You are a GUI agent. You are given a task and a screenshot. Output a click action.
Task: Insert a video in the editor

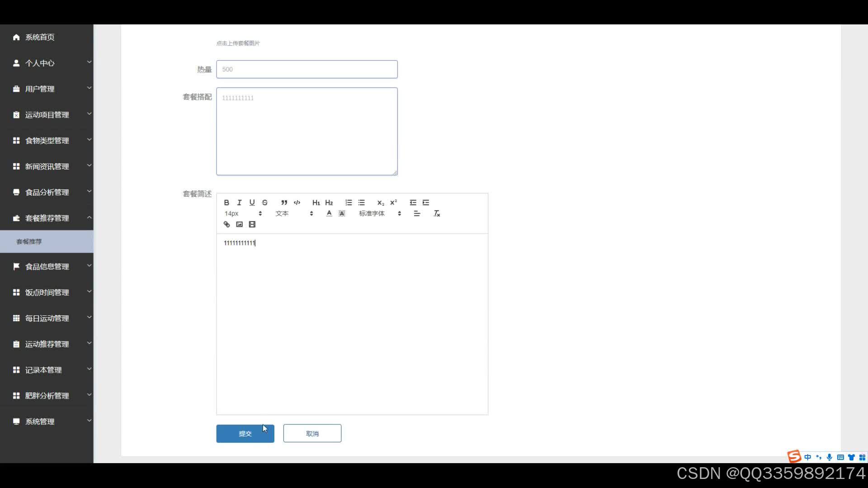pos(252,224)
